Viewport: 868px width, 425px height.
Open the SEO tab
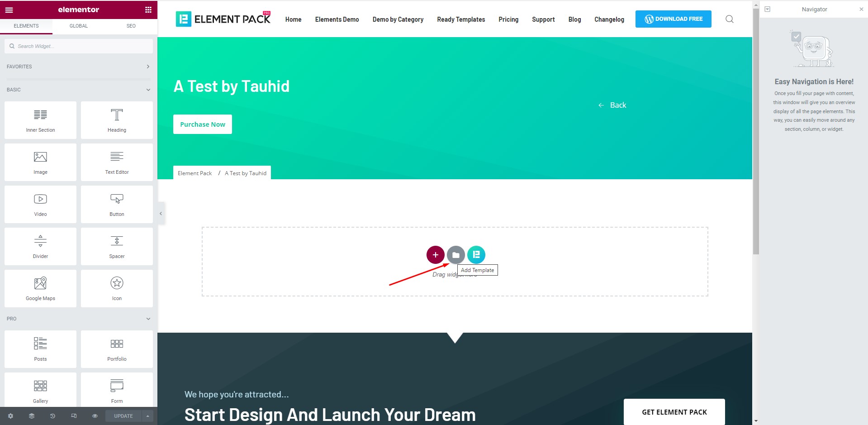131,26
